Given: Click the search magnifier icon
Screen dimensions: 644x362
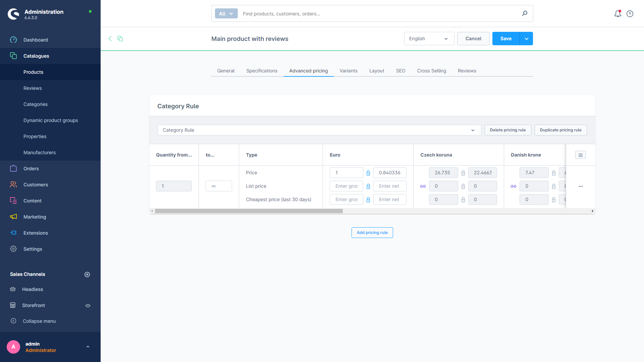Looking at the screenshot, I should click(x=525, y=13).
